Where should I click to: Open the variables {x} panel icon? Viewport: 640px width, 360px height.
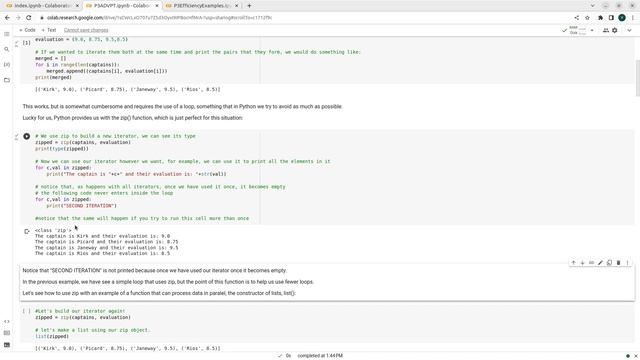7,64
